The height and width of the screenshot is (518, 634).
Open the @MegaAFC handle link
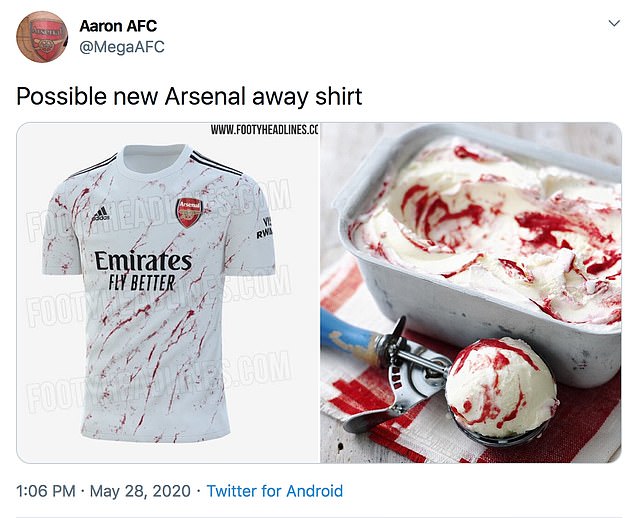coord(122,47)
